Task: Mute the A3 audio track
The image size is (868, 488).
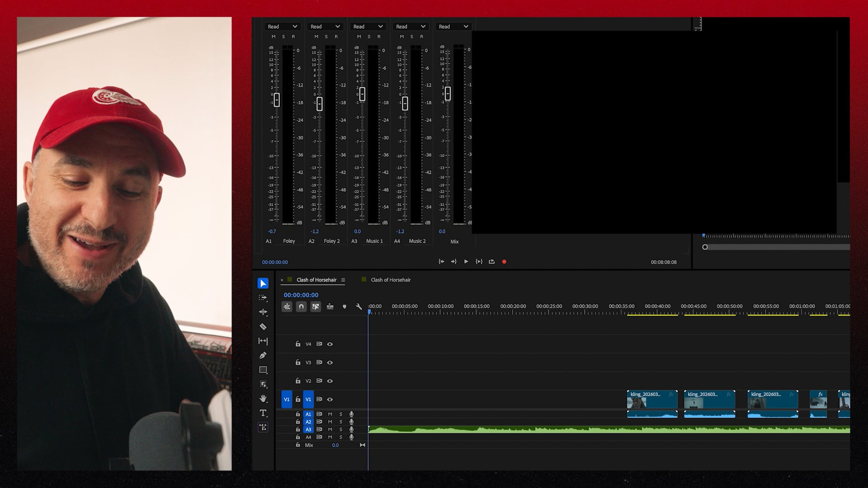Action: (330, 429)
